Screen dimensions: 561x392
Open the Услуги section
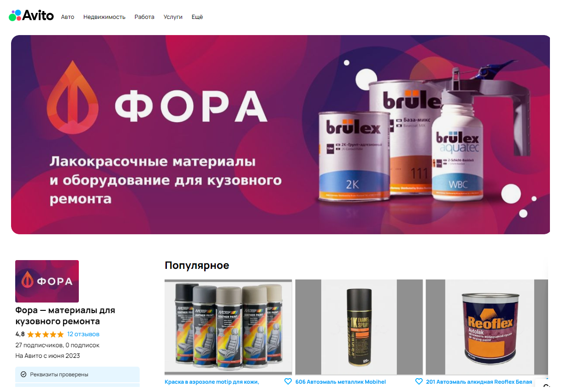coord(173,17)
